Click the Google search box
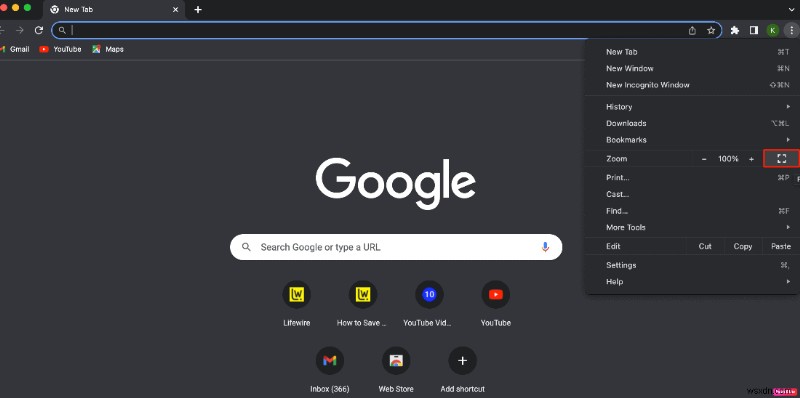 tap(396, 247)
